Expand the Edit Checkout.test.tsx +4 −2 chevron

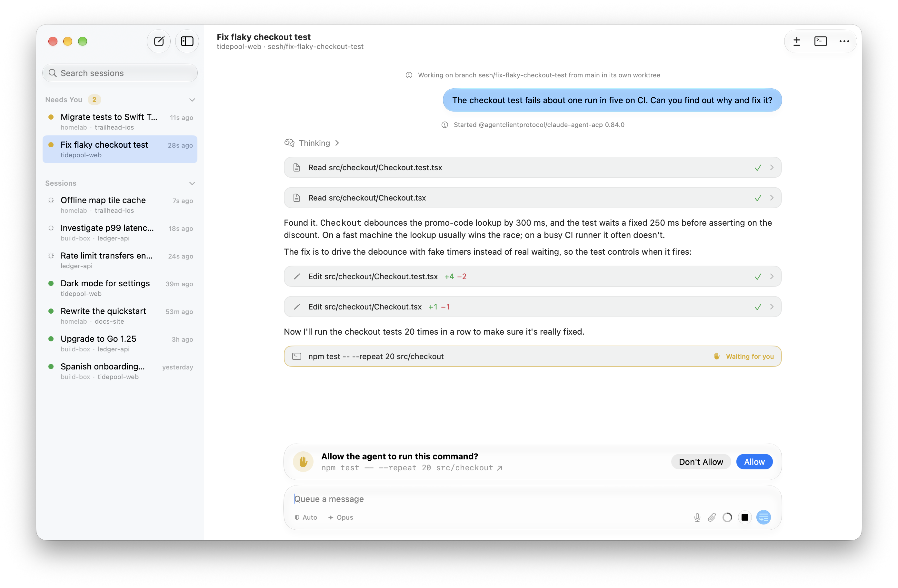[x=772, y=277]
